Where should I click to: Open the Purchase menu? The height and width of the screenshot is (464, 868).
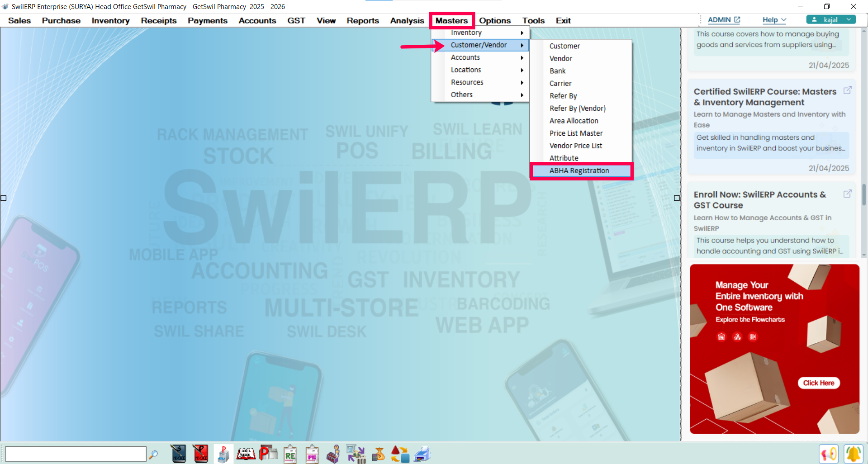point(61,20)
